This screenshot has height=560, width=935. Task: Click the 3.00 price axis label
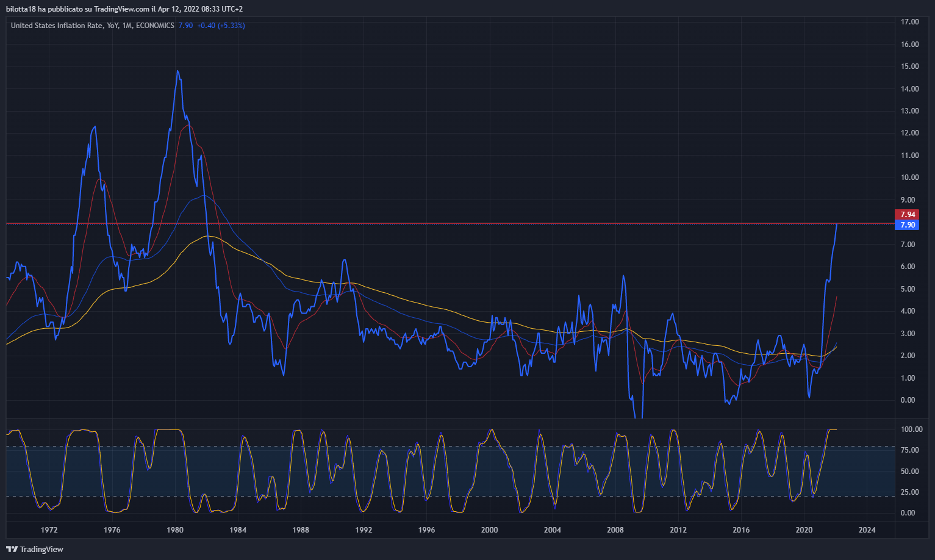(908, 334)
